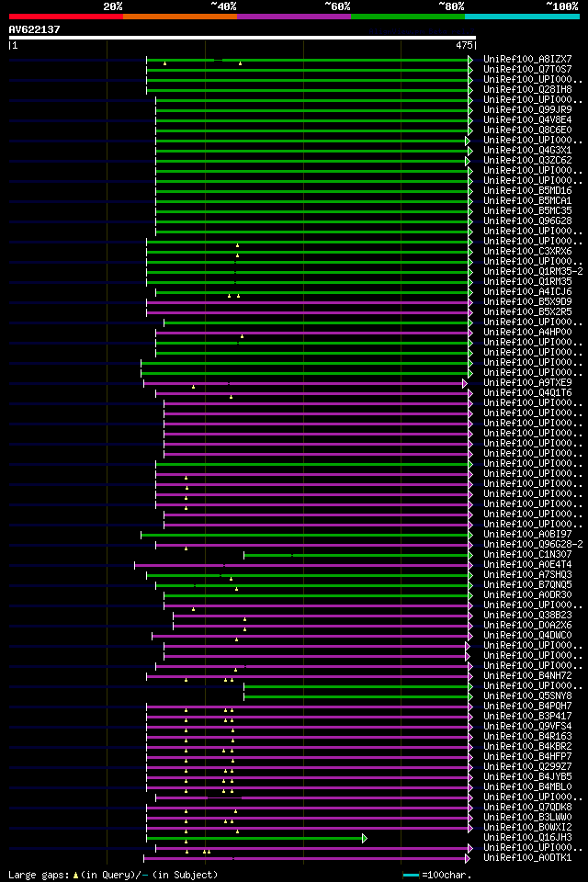
Task: Pick the UniRef100_B4NH72 hit name
Action: (527, 676)
